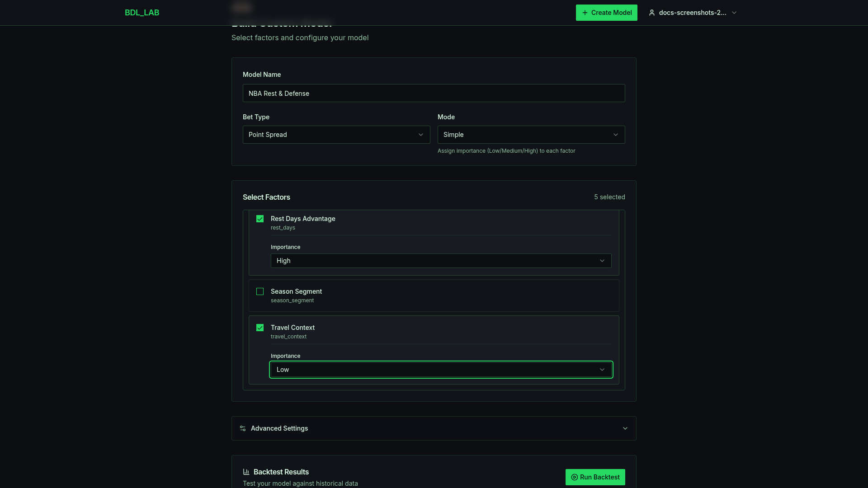Screen dimensions: 868x488
Task: Click the plus icon in Create Model
Action: pos(585,13)
